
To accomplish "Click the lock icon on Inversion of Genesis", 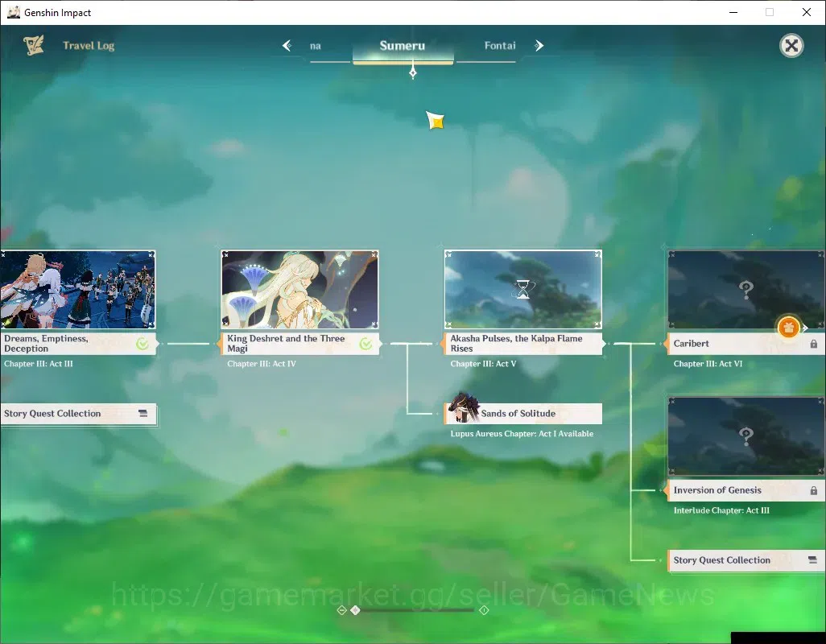I will 814,490.
